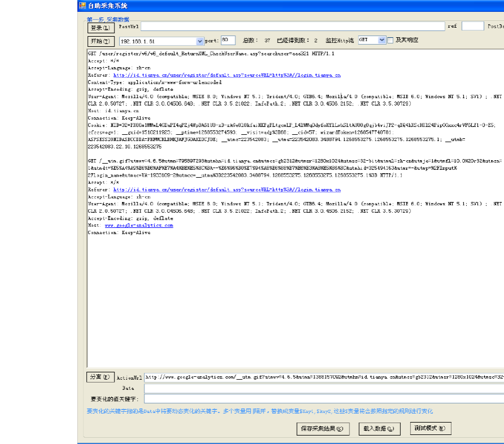Open second Referer link in request log

(x=227, y=190)
